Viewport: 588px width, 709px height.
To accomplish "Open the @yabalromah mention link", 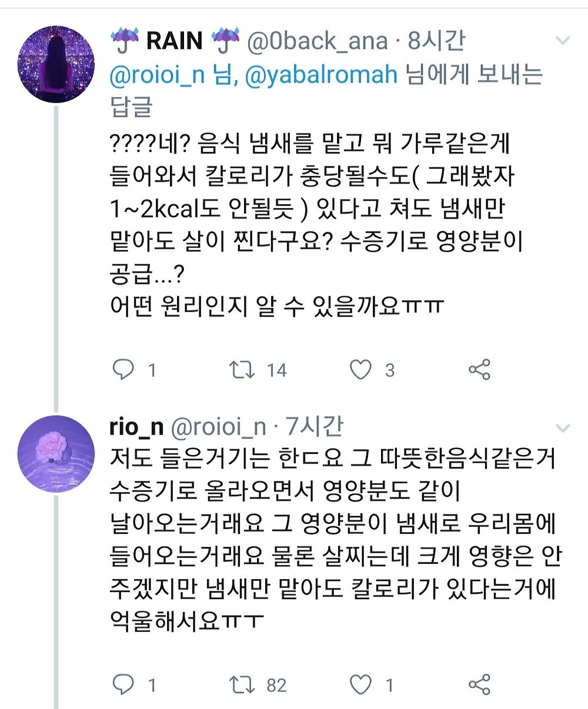I will tap(322, 75).
